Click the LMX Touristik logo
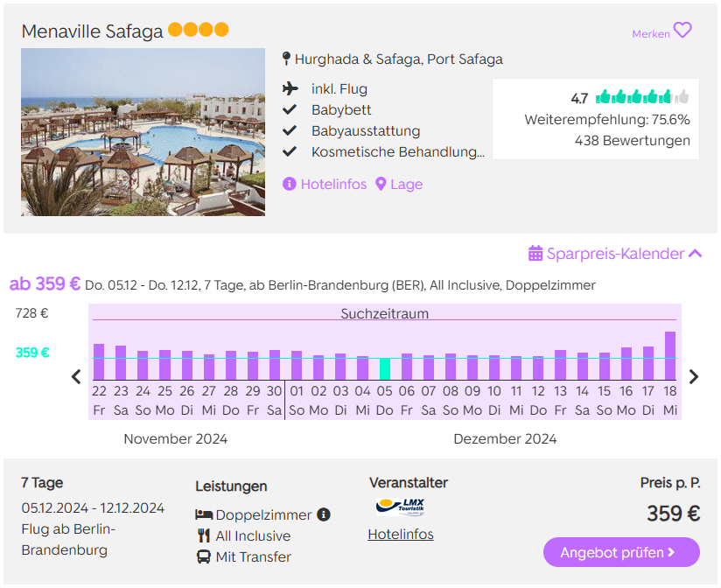 tap(400, 507)
